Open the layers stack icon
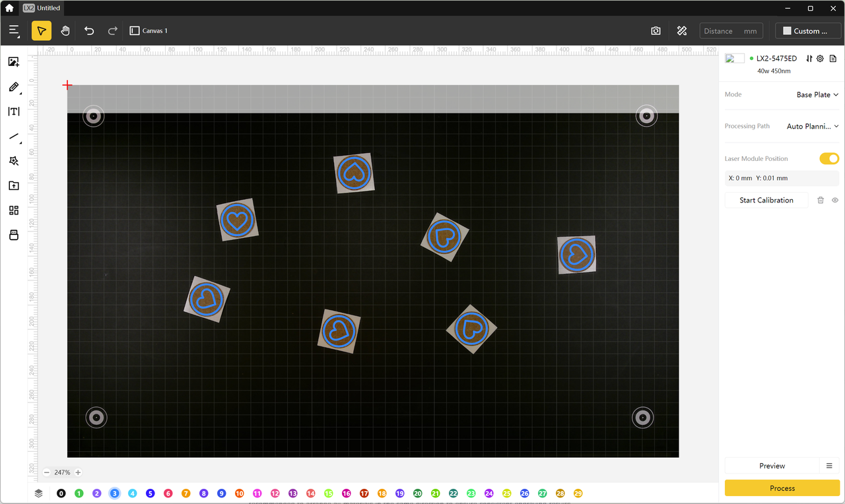 tap(39, 493)
